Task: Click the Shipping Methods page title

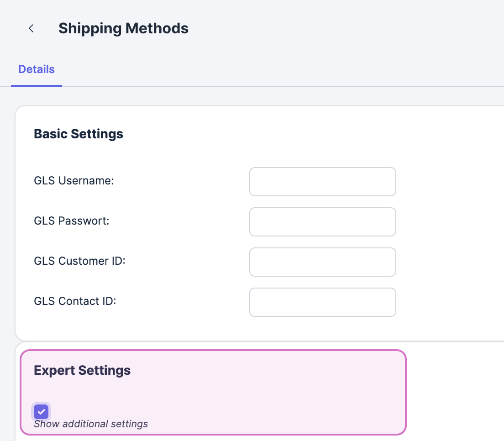Action: coord(123,28)
